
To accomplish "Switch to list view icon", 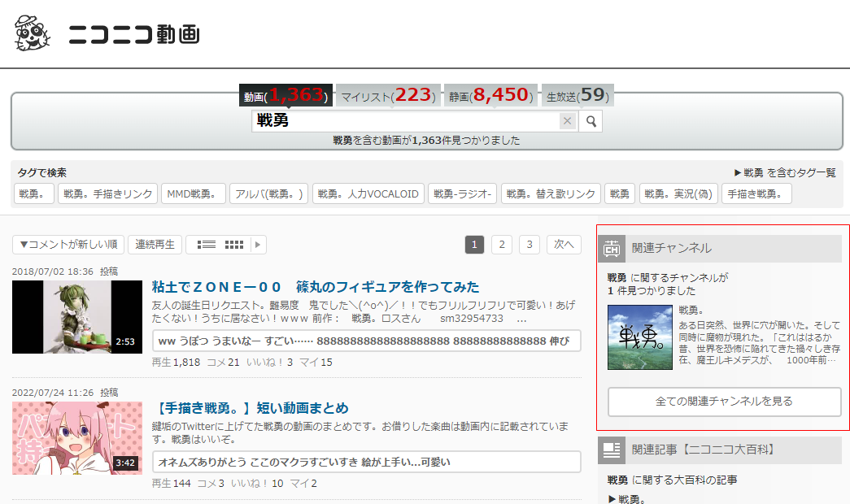I will [x=206, y=245].
